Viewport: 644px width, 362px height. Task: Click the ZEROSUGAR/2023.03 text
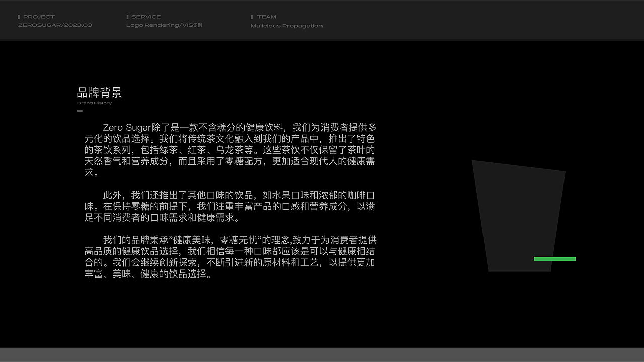55,25
